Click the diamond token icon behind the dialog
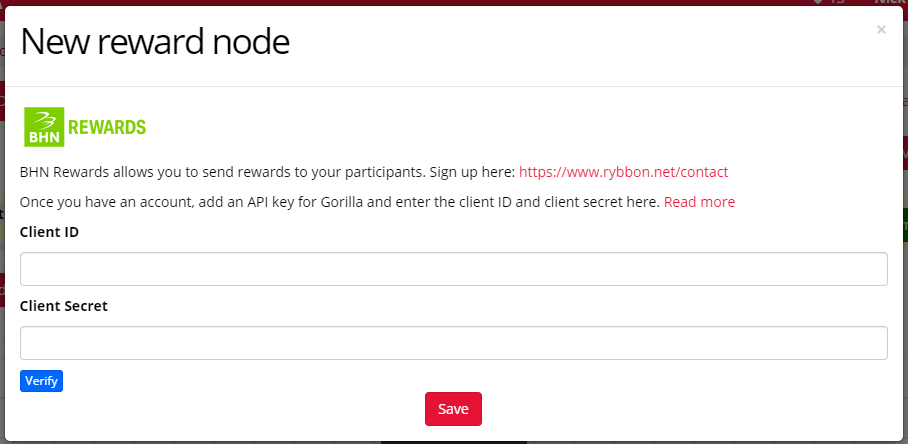Screen dimensions: 908x444 818,2
